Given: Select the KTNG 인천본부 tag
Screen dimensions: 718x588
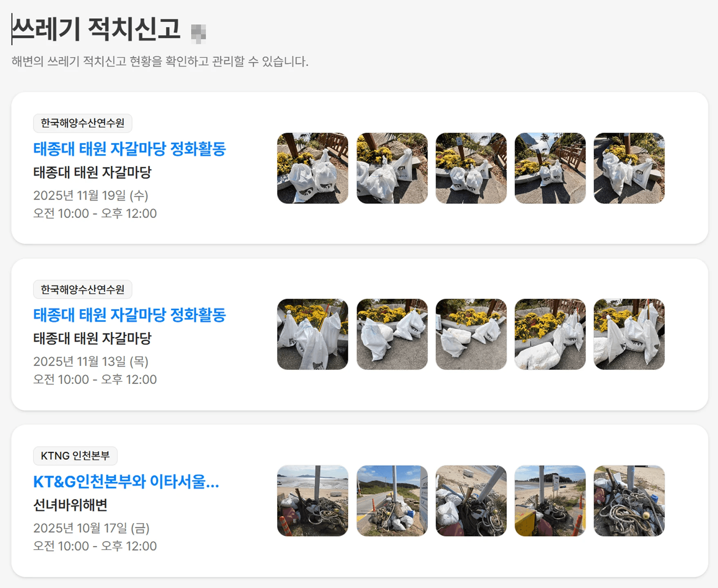Looking at the screenshot, I should pyautogui.click(x=75, y=456).
